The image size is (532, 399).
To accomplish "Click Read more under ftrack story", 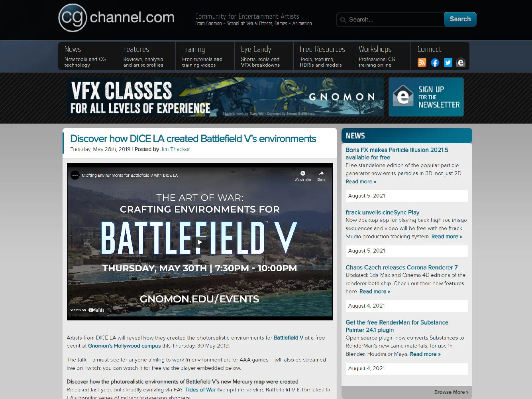I will pyautogui.click(x=447, y=237).
